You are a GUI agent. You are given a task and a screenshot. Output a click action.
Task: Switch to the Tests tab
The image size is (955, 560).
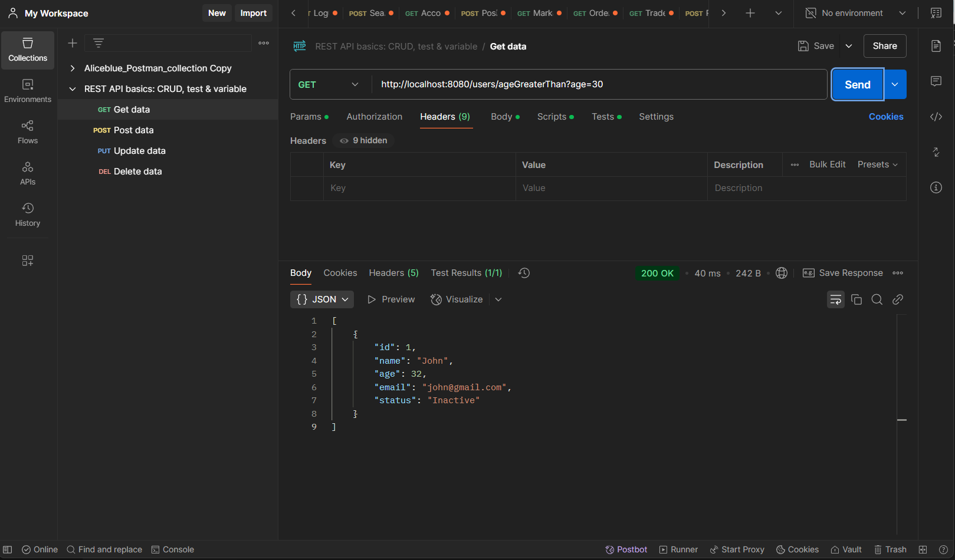coord(606,117)
